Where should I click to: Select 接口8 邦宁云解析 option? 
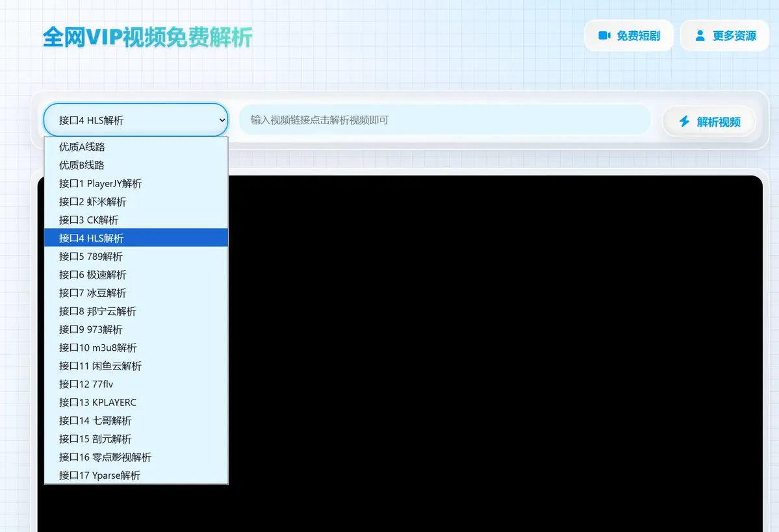[136, 311]
